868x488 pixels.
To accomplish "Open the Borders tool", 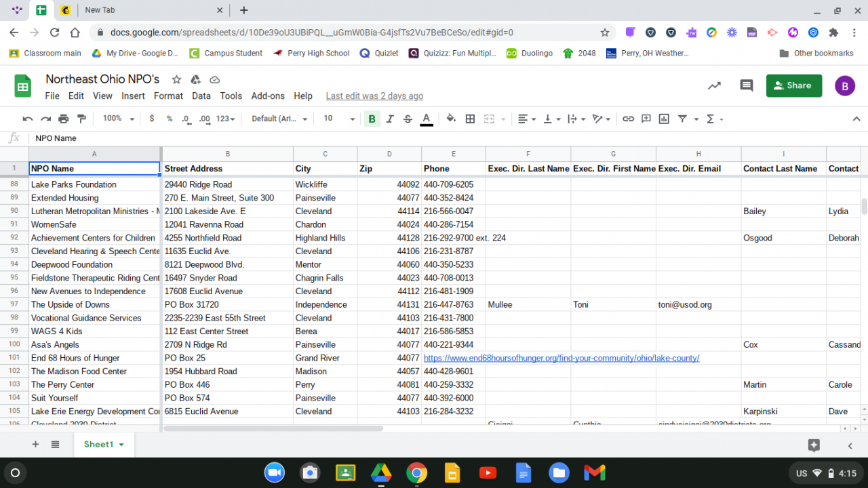I will click(x=470, y=119).
